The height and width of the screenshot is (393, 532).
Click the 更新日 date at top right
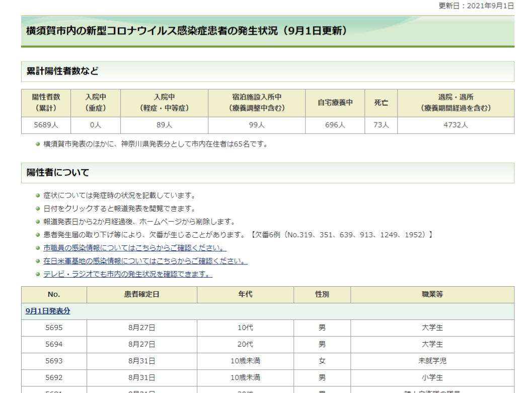pyautogui.click(x=476, y=6)
